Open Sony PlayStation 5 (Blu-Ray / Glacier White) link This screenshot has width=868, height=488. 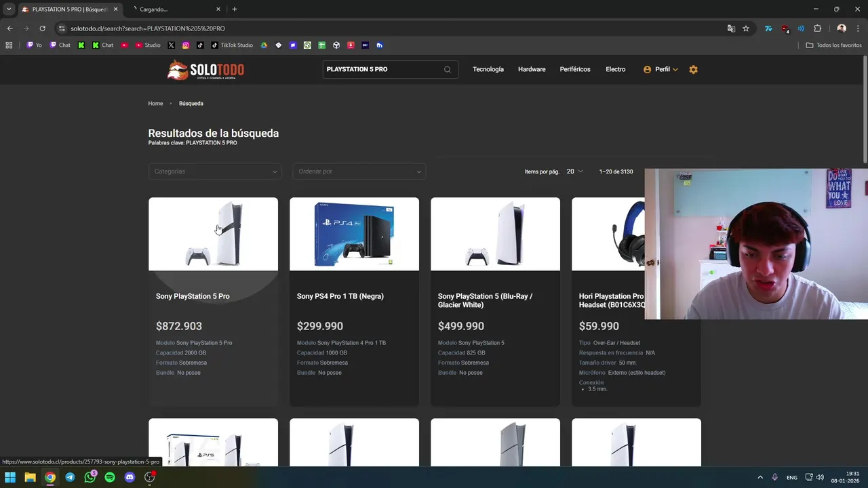(x=485, y=300)
